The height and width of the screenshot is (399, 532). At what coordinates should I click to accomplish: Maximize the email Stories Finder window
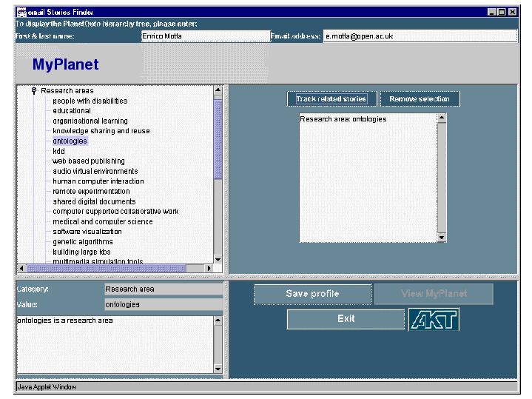click(502, 13)
